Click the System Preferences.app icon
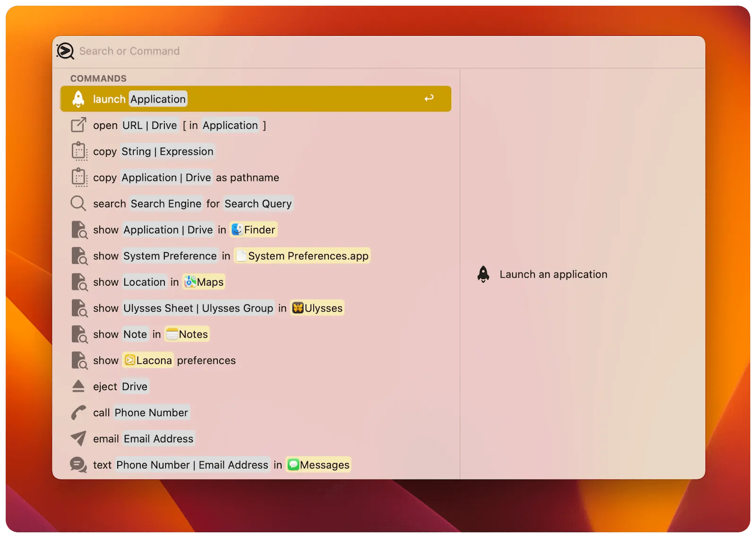 [x=242, y=256]
